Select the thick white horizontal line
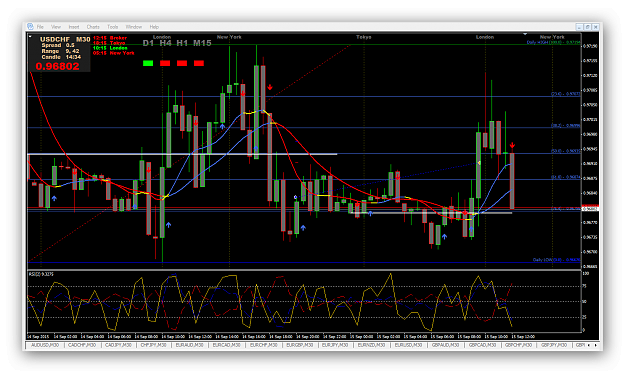625x373 pixels. tap(183, 154)
